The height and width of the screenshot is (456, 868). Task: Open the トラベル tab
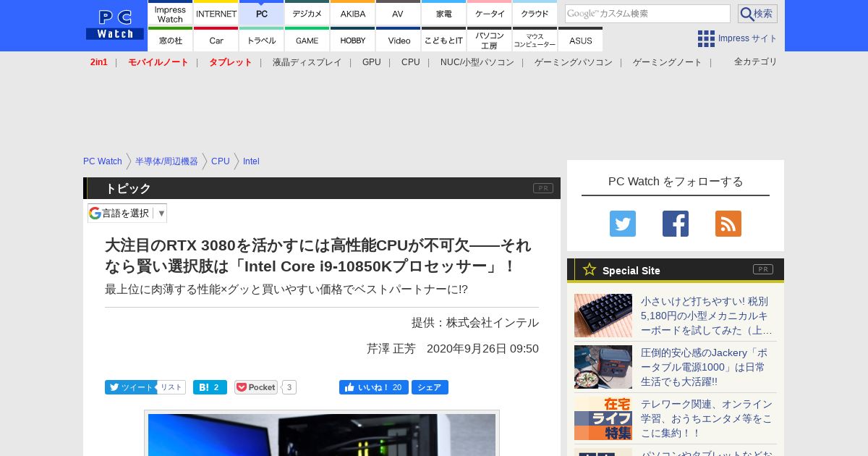pyautogui.click(x=262, y=39)
